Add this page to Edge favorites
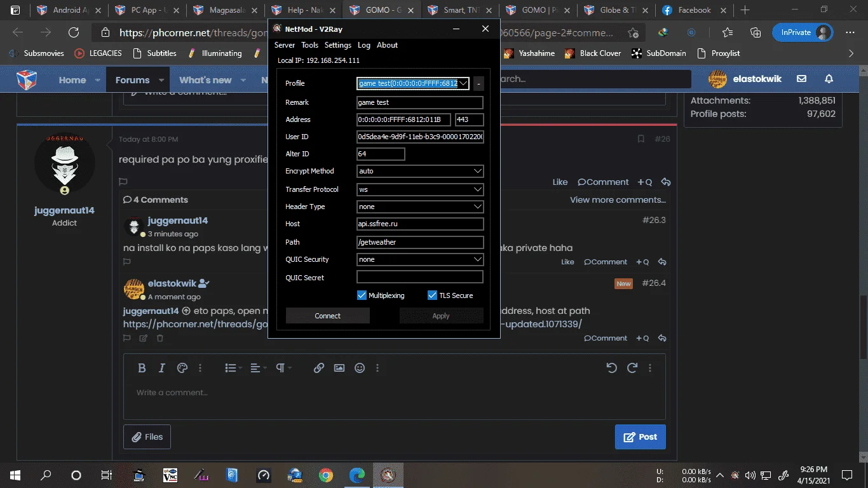Image resolution: width=868 pixels, height=488 pixels. point(633,33)
